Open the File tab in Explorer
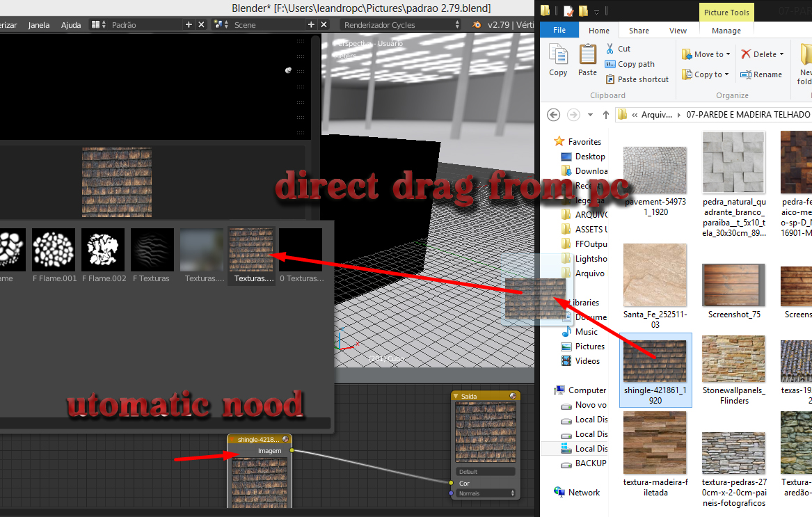812x517 pixels. point(559,30)
